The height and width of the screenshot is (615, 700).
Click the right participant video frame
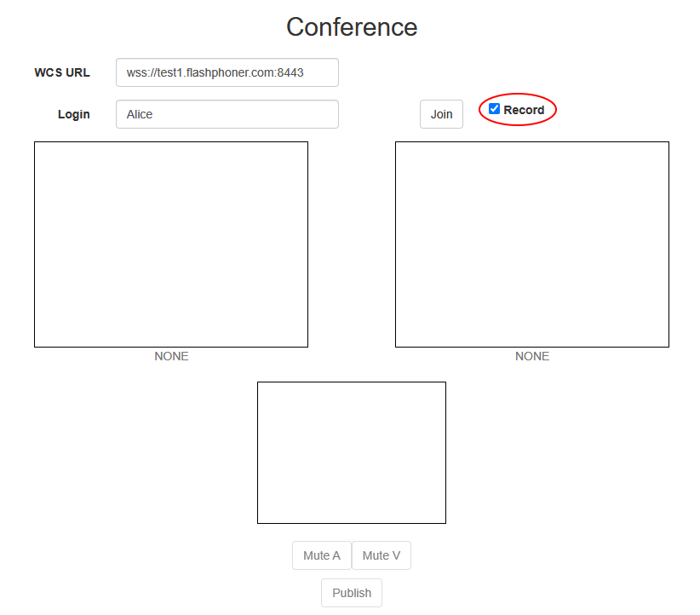532,244
